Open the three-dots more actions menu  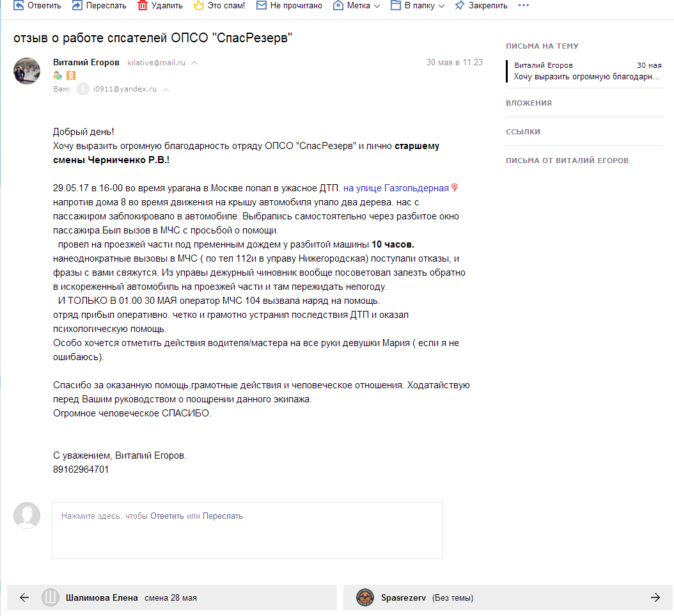(524, 6)
